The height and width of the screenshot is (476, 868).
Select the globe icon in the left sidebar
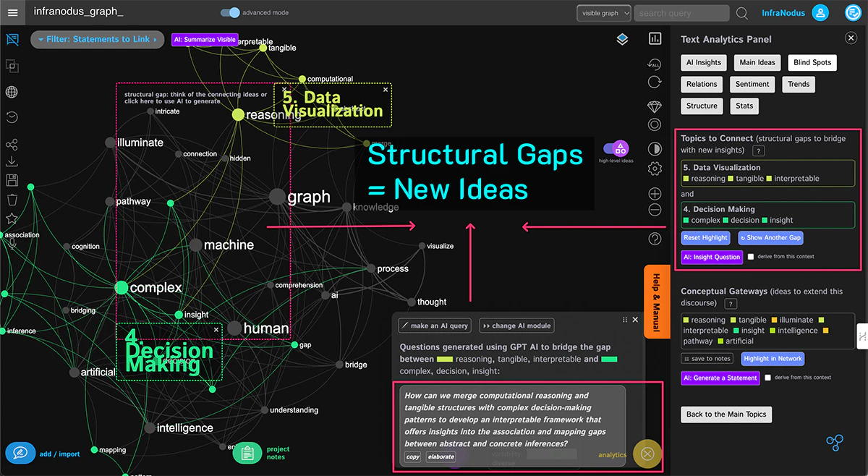(x=12, y=92)
